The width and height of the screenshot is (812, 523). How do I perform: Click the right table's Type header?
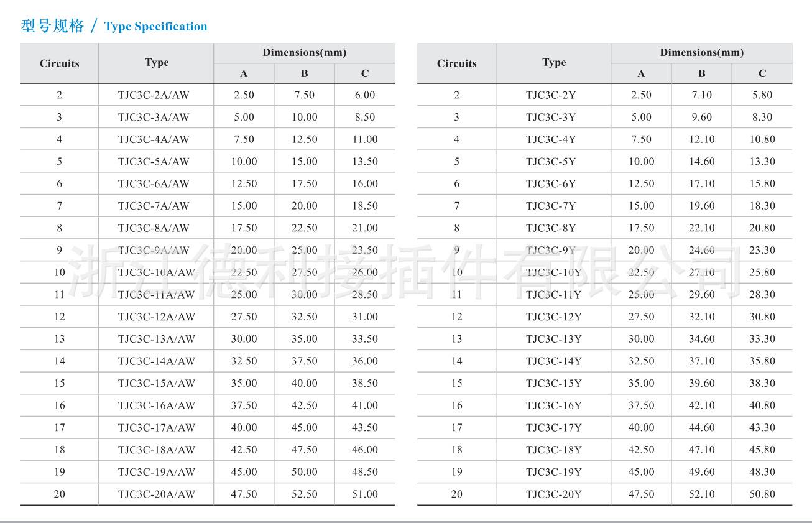pos(553,63)
